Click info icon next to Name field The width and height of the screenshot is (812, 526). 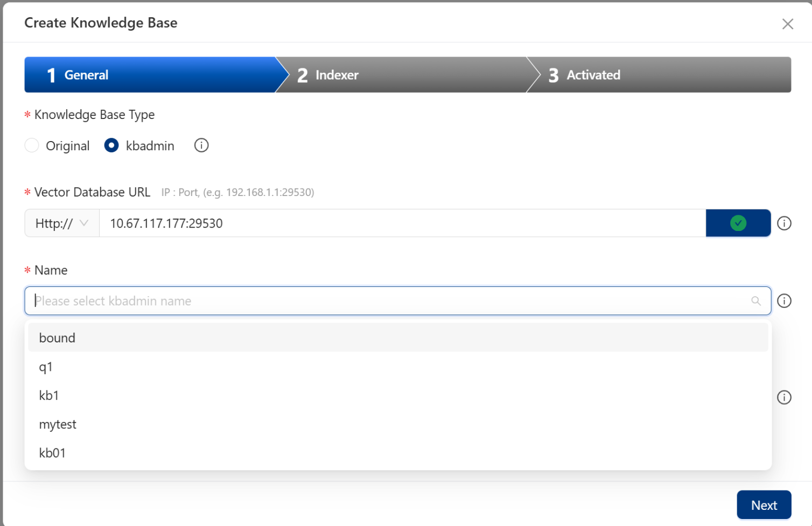click(x=784, y=301)
